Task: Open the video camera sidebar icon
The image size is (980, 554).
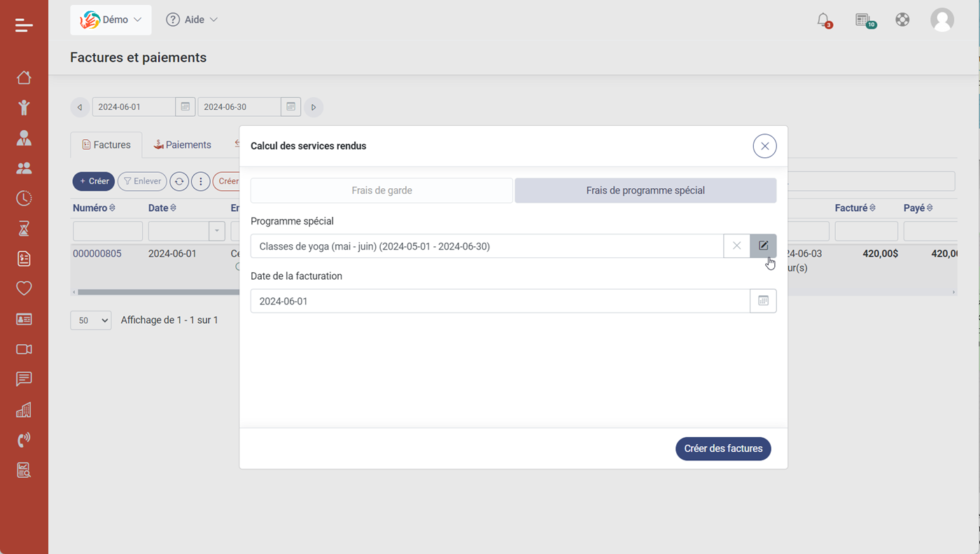Action: pyautogui.click(x=24, y=349)
